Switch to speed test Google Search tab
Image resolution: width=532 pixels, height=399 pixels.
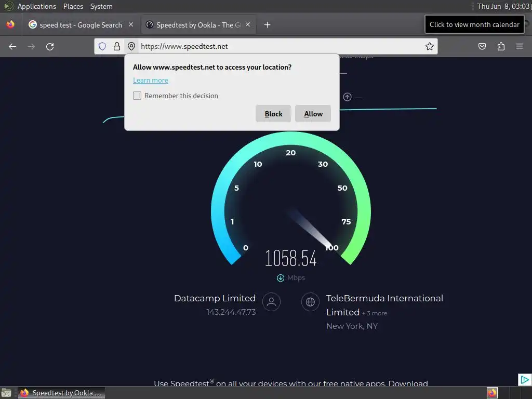[81, 25]
